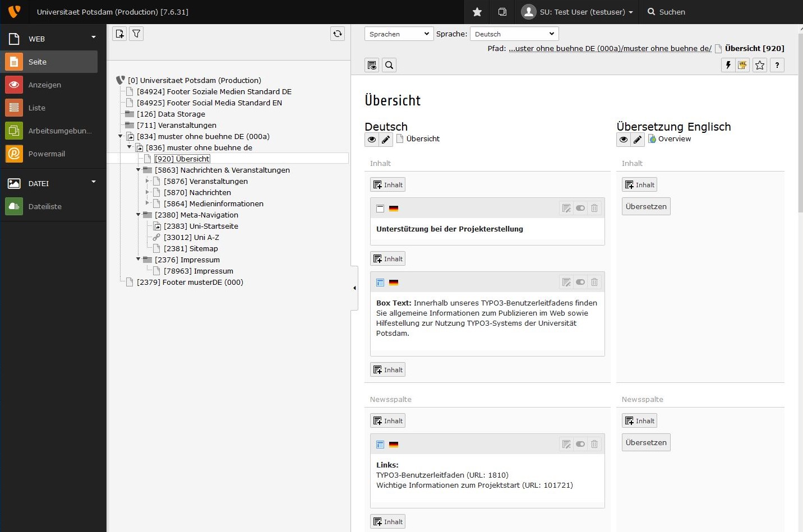Click the bookmarks star icon in top bar

pyautogui.click(x=477, y=12)
